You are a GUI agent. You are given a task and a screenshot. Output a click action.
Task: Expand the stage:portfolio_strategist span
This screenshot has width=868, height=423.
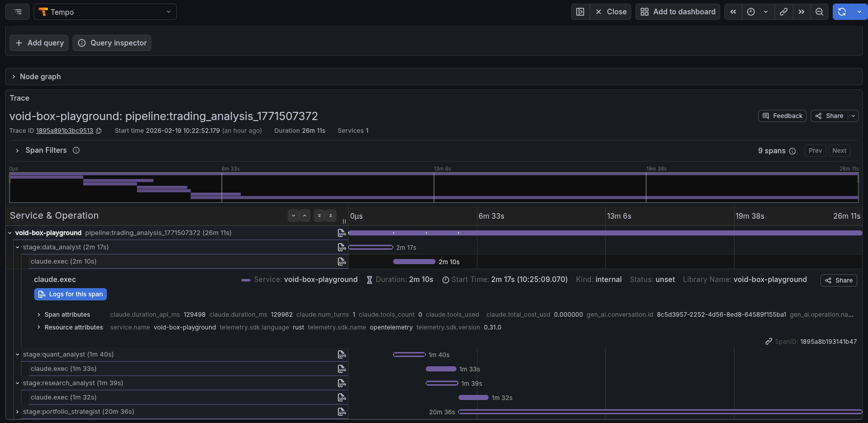(17, 412)
